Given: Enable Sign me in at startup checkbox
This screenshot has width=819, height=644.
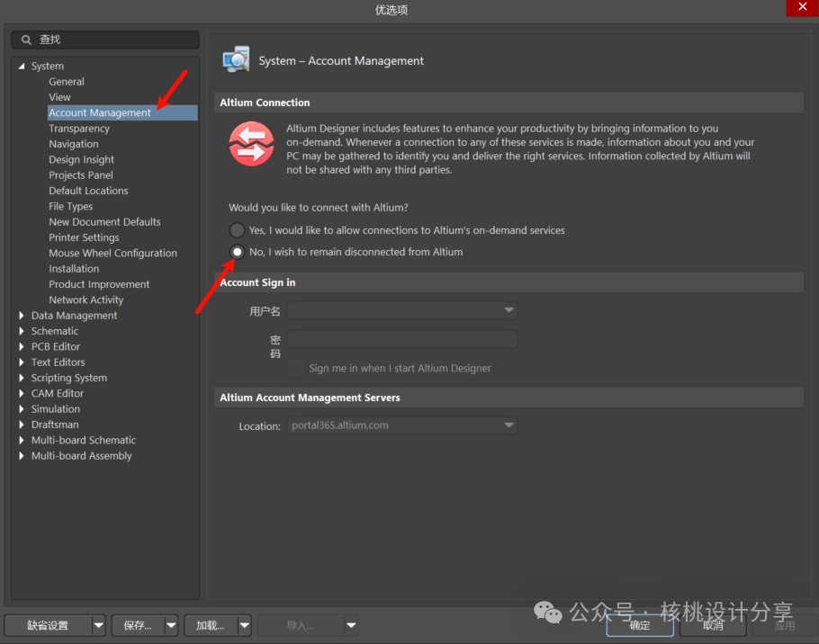Looking at the screenshot, I should pyautogui.click(x=295, y=368).
